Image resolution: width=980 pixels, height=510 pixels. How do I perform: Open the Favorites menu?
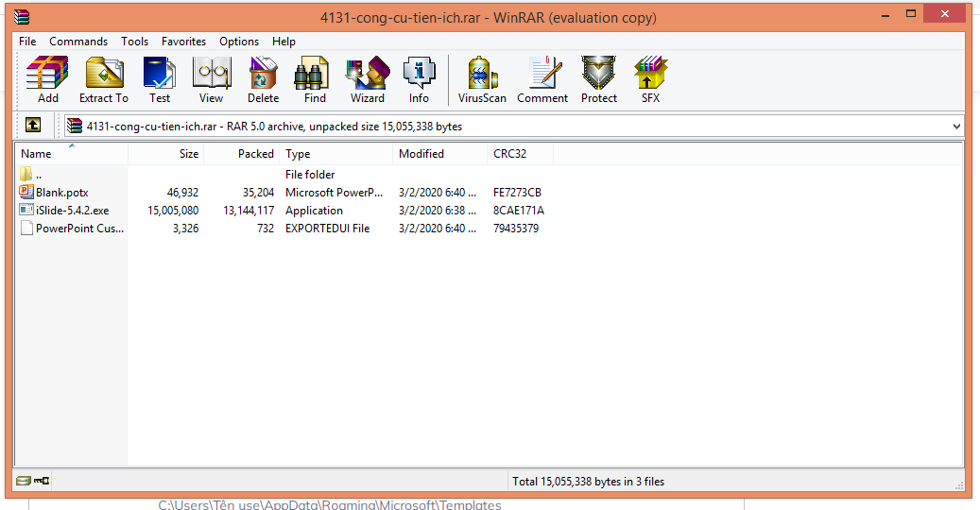click(183, 42)
